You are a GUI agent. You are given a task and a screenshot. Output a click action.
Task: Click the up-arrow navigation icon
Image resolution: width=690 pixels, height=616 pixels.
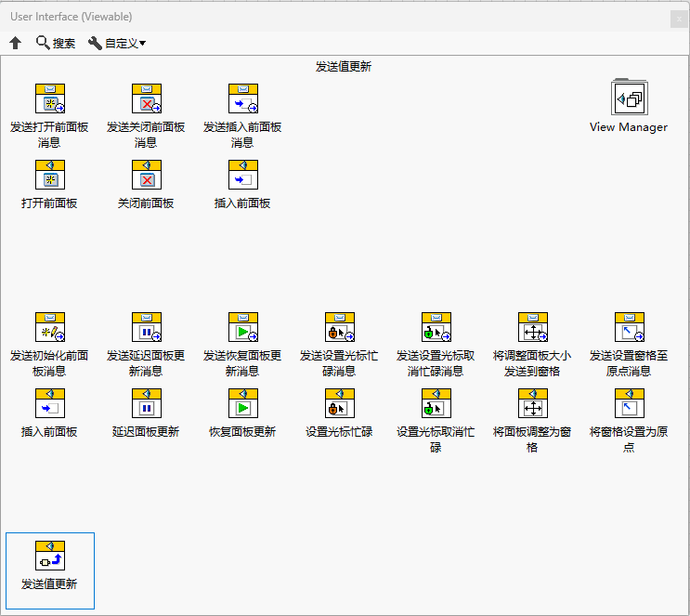coord(16,43)
